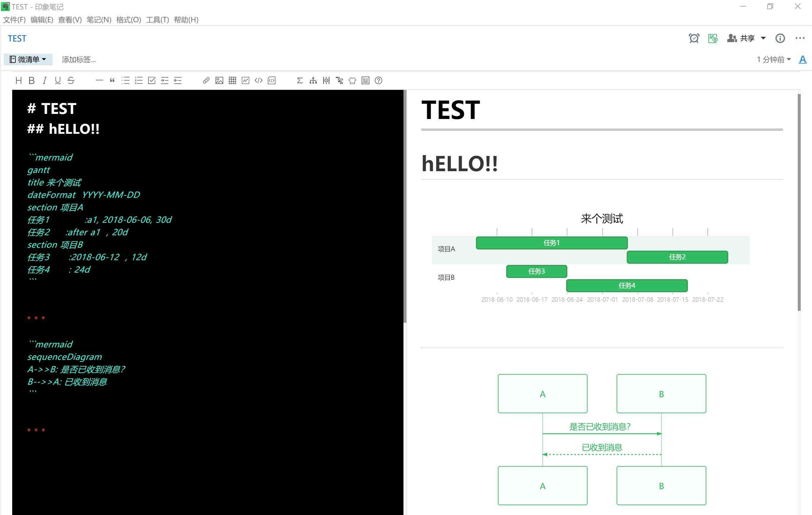Insert a table
This screenshot has height=515, width=812.
pos(232,81)
